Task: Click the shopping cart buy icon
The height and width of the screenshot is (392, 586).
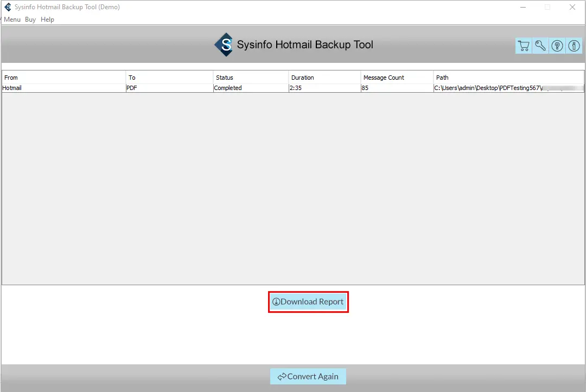Action: point(524,46)
